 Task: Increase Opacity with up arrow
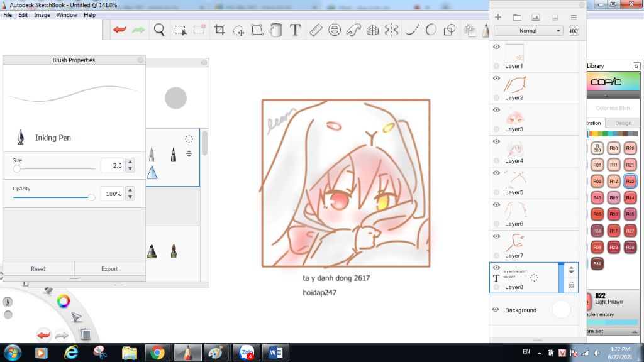[x=130, y=190]
